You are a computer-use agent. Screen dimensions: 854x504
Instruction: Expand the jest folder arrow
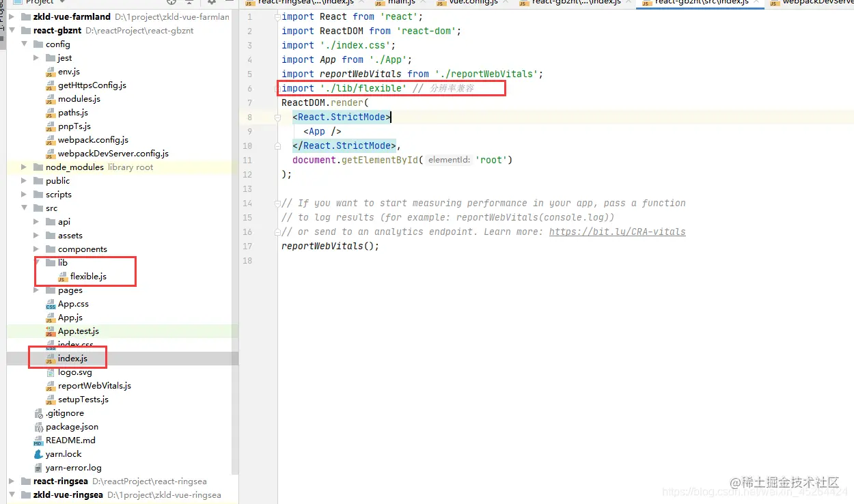pyautogui.click(x=37, y=58)
